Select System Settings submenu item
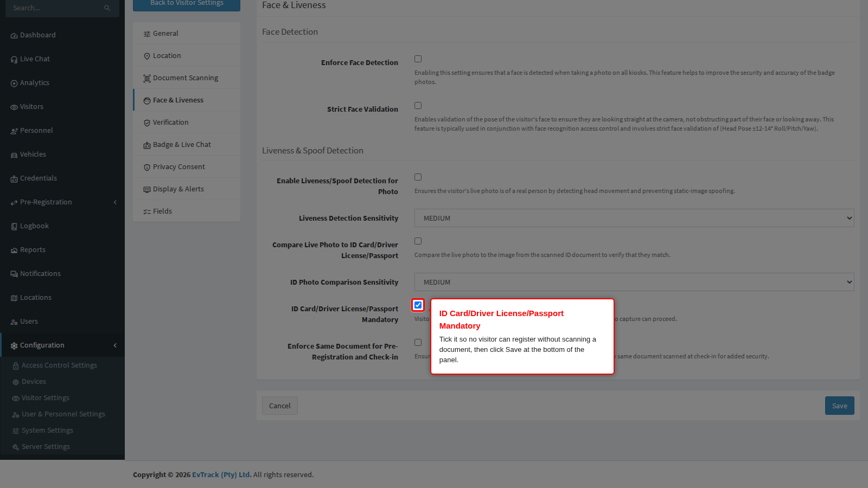The width and height of the screenshot is (868, 488). click(62, 431)
